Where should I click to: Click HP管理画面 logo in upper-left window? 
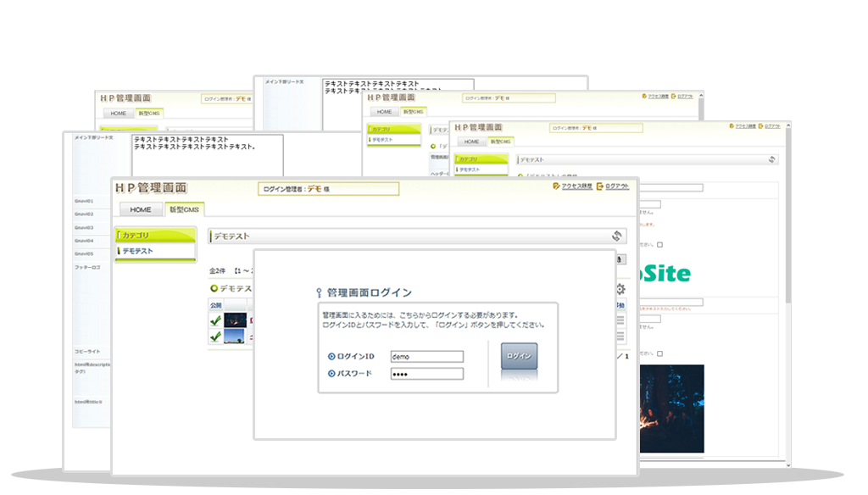coord(125,98)
